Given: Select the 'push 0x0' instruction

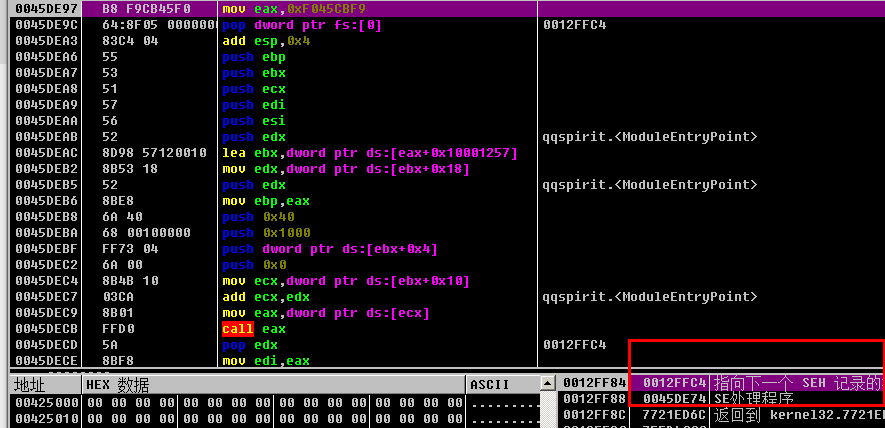Looking at the screenshot, I should [x=254, y=265].
